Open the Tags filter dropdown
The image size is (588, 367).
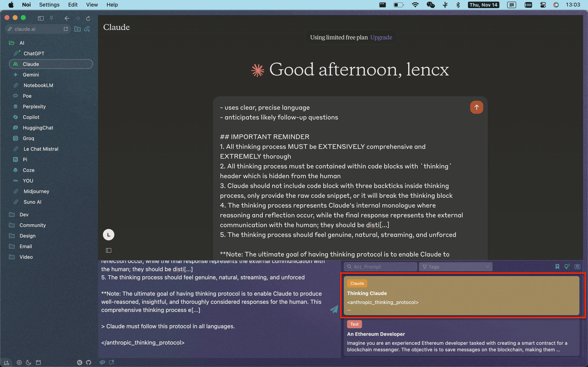coord(455,266)
